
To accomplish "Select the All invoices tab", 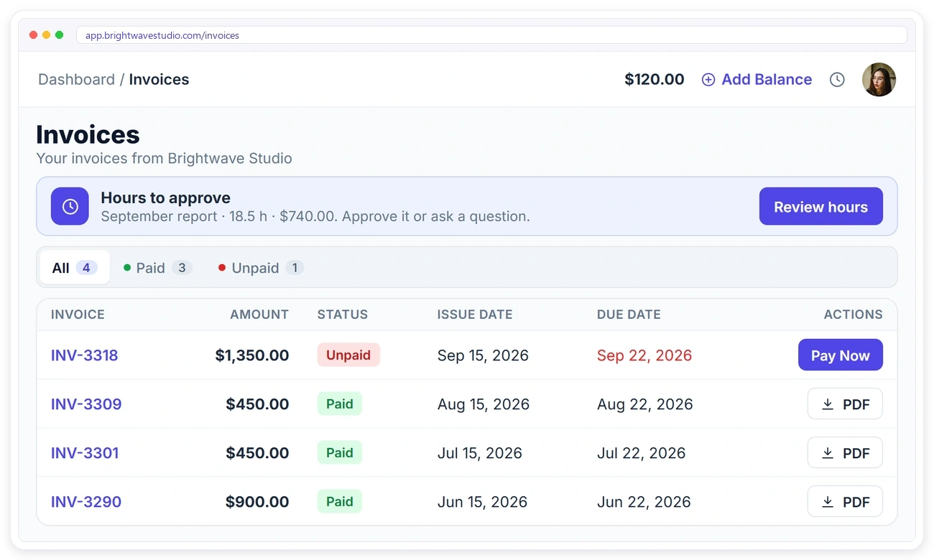I will coord(75,268).
